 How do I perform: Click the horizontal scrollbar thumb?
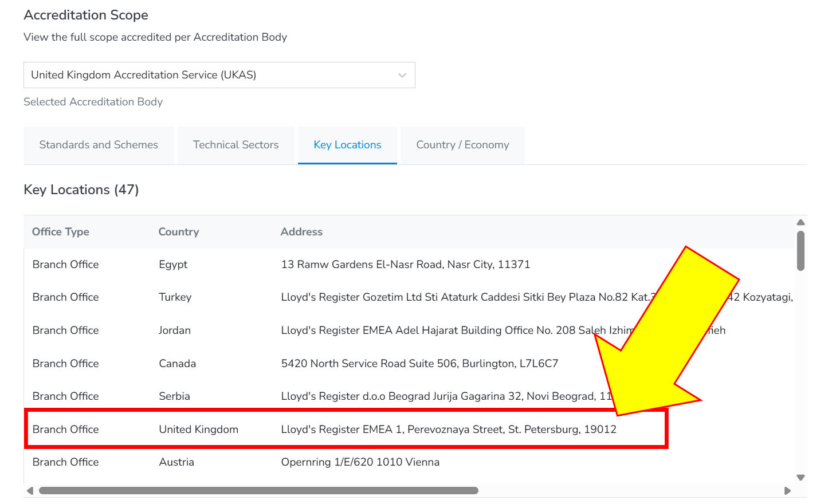(x=258, y=491)
